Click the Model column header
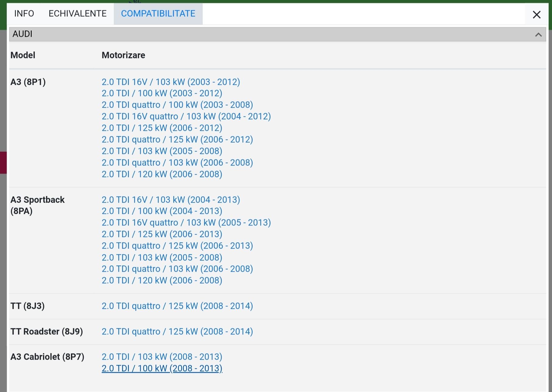Image resolution: width=552 pixels, height=392 pixels. tap(23, 55)
